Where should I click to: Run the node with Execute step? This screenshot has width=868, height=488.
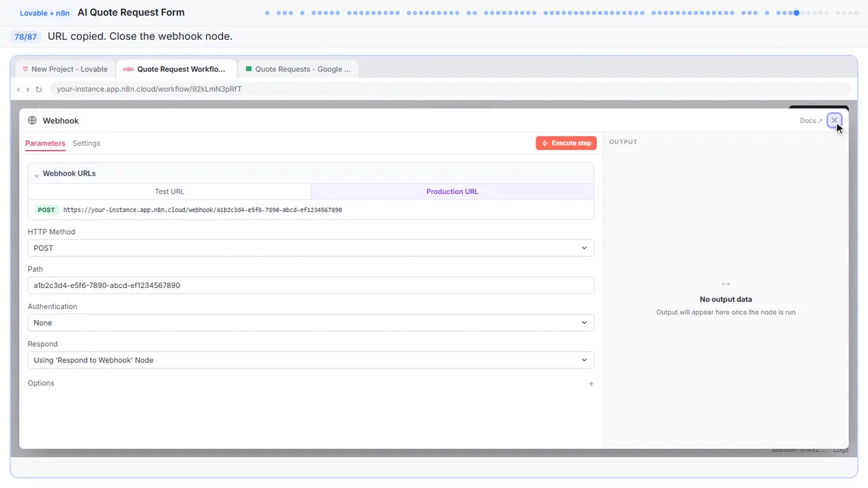click(566, 143)
